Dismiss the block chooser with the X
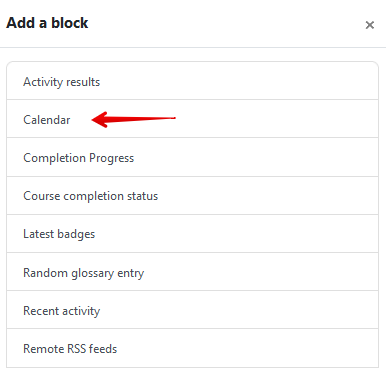 click(370, 25)
